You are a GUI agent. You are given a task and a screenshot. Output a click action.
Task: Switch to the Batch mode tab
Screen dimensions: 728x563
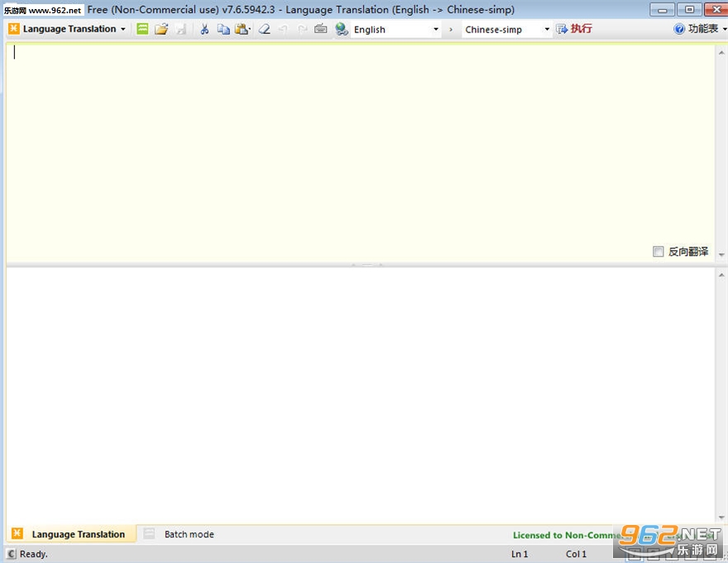(179, 534)
